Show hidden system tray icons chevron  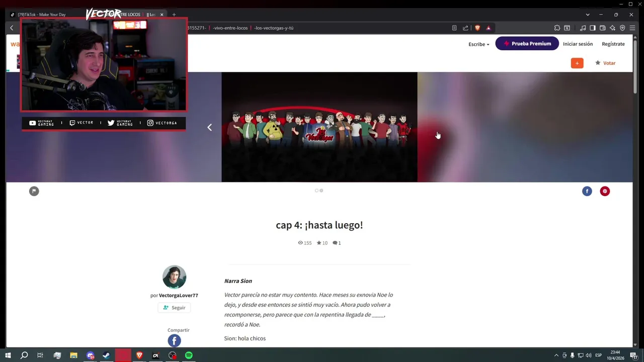tap(556, 355)
